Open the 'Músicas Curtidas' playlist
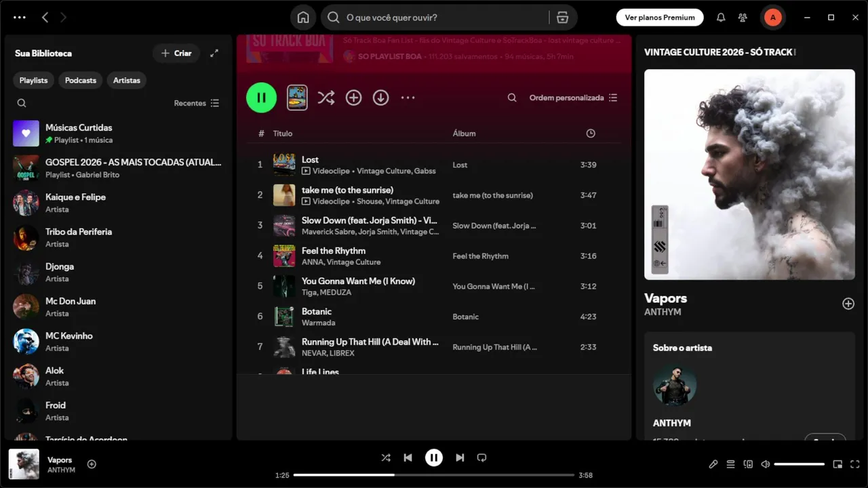 pos(118,134)
